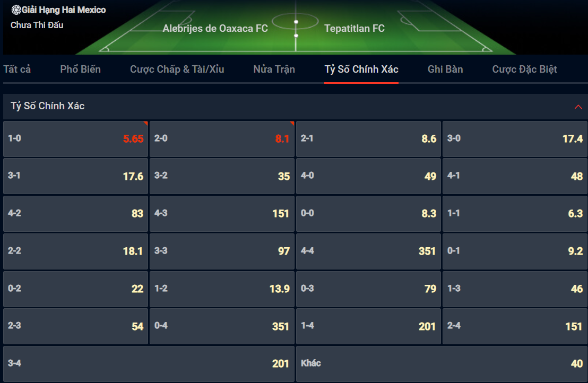Image resolution: width=588 pixels, height=383 pixels.
Task: Click the Alebrijes de Oaxaca FC team name
Action: [215, 29]
